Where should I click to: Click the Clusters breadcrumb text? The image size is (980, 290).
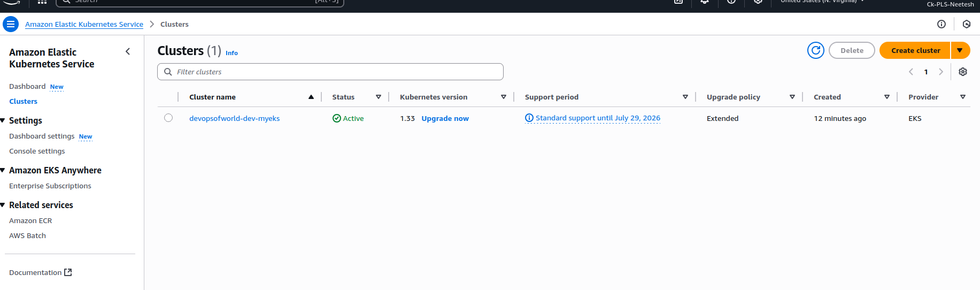tap(174, 24)
